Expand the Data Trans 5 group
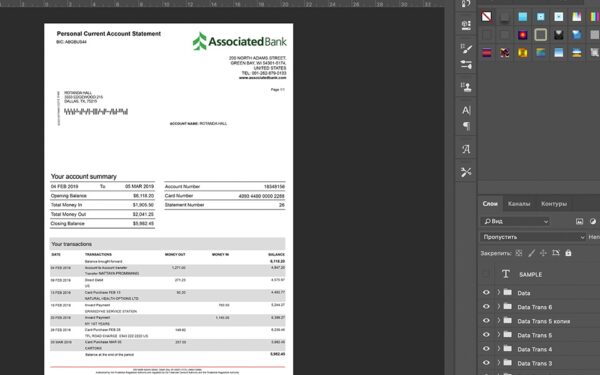 pos(499,334)
